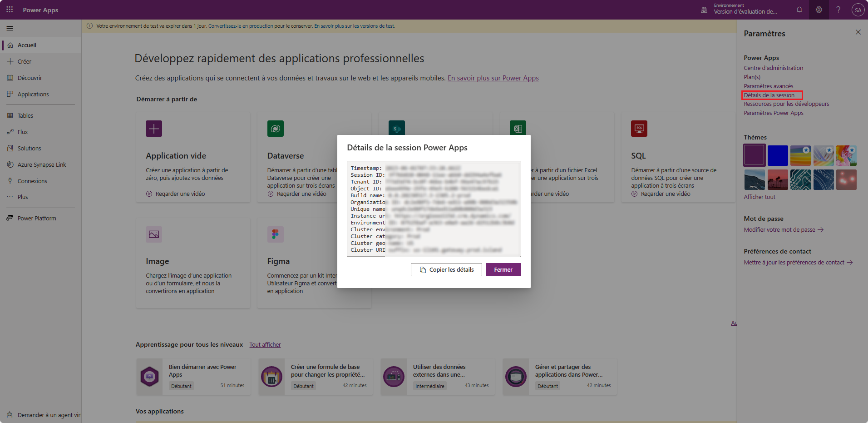Open Paramètres Power Apps link
This screenshot has height=423, width=868.
(x=773, y=113)
